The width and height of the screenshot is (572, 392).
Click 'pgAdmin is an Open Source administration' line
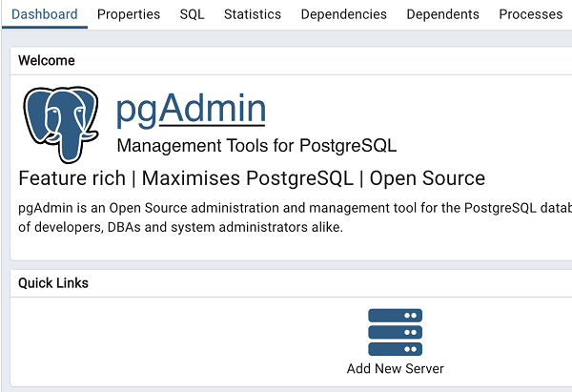tap(296, 208)
